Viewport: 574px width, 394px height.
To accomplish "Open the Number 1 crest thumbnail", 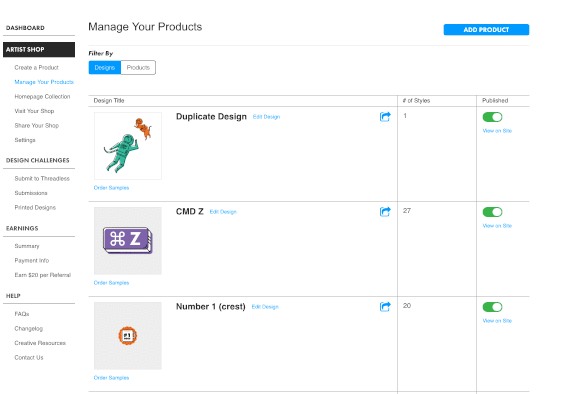I will pyautogui.click(x=128, y=335).
